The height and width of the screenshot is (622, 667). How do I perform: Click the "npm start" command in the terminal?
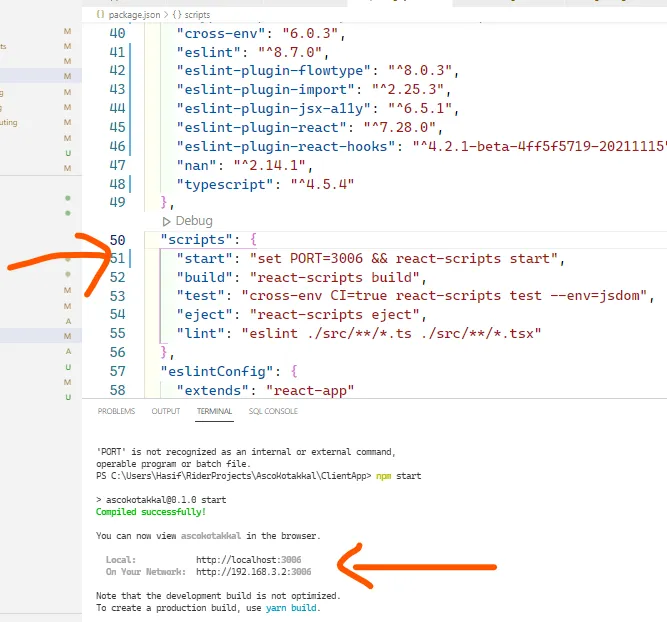(398, 476)
